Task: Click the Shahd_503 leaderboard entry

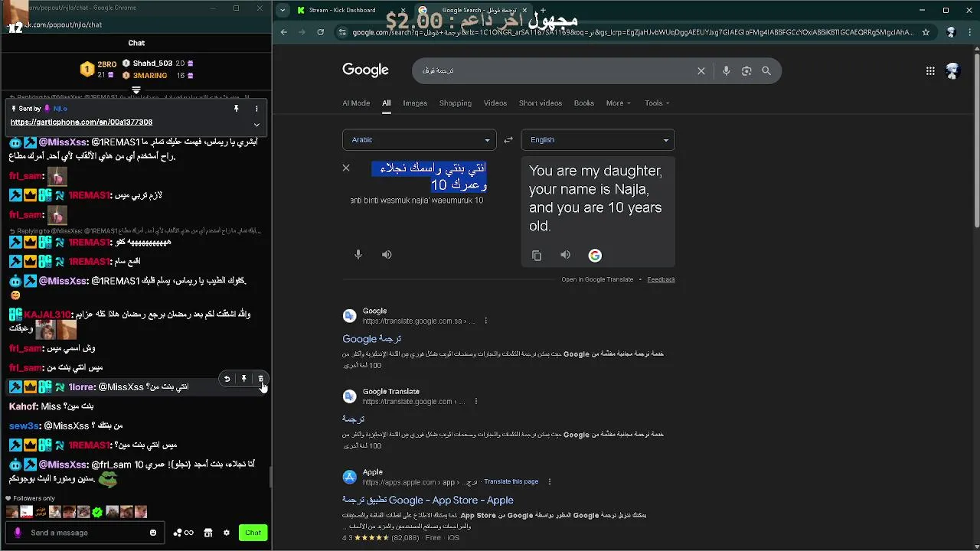Action: click(x=158, y=64)
